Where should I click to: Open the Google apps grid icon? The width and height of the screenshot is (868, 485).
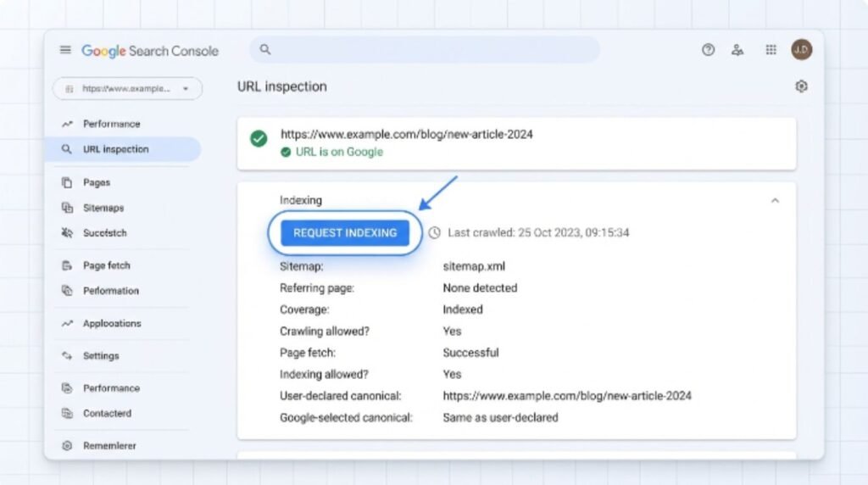click(771, 50)
